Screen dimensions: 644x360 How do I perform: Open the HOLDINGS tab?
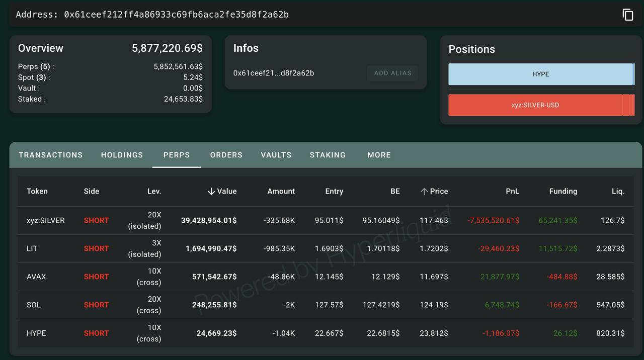(122, 155)
